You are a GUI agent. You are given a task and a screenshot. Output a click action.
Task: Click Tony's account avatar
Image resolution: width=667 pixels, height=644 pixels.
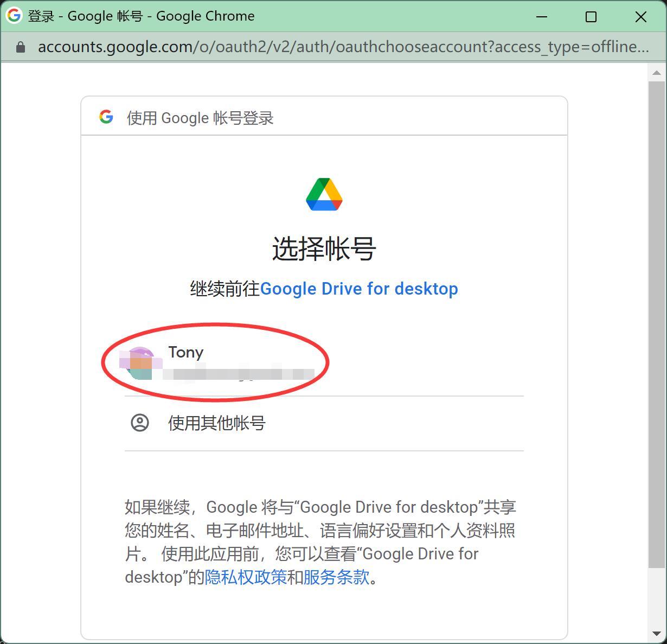pyautogui.click(x=140, y=362)
